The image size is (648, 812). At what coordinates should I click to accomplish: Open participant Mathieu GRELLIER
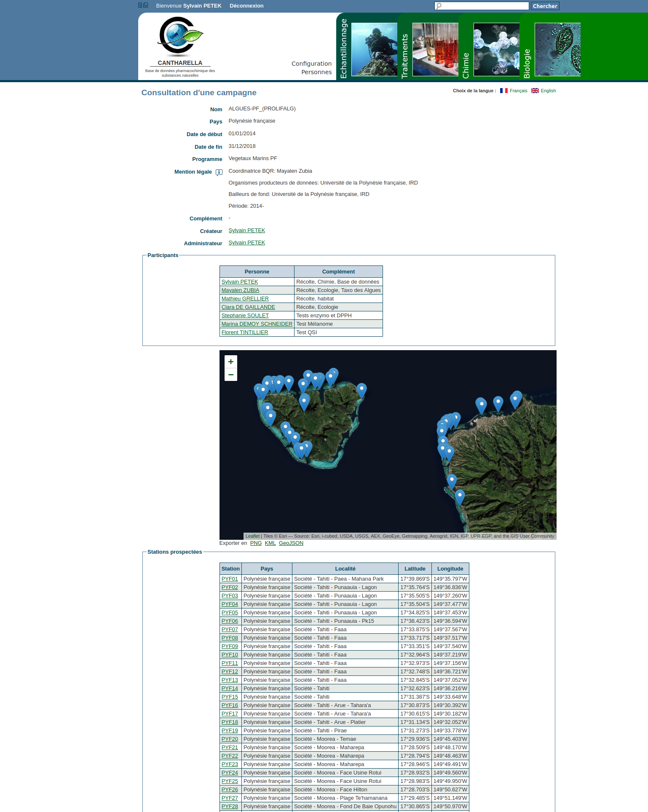245,299
